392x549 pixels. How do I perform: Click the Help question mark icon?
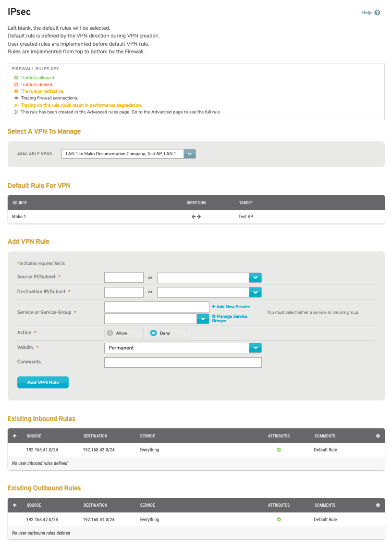[377, 12]
